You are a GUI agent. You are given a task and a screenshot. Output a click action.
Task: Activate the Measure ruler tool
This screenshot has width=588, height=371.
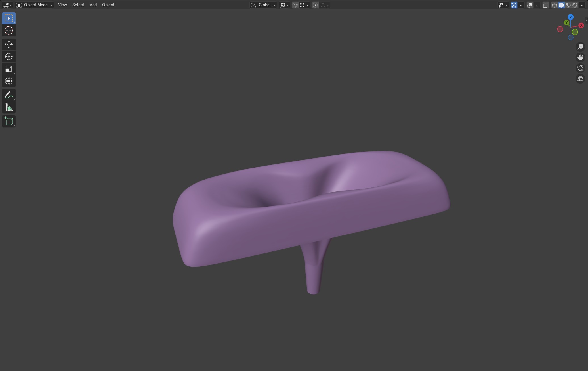(x=9, y=108)
